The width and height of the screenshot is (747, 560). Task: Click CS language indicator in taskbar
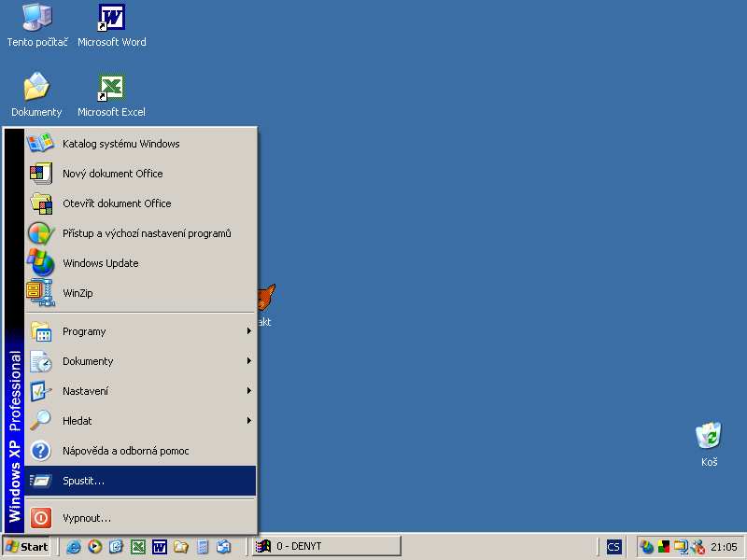point(613,547)
